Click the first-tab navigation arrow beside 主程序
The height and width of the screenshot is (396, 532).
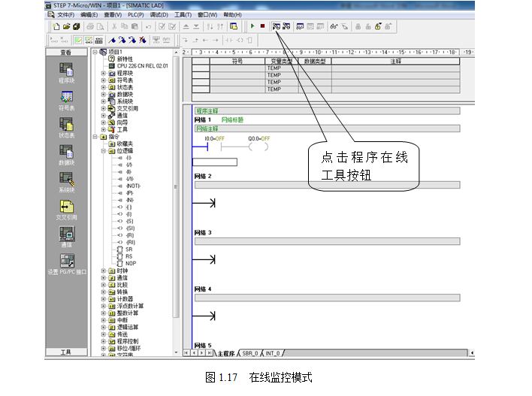[x=186, y=353]
